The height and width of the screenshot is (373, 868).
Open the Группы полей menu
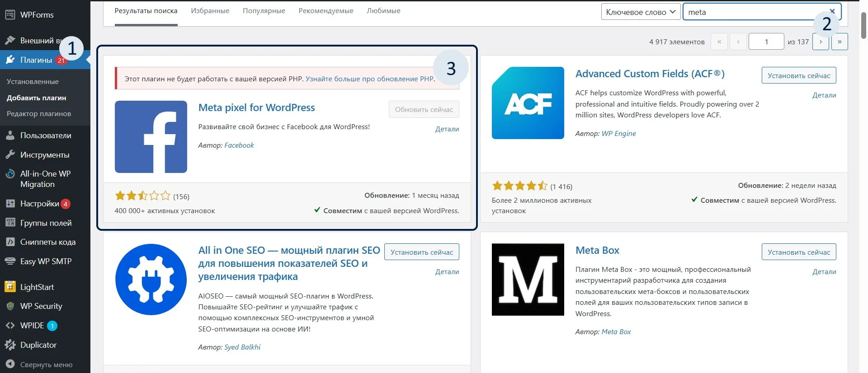(45, 223)
